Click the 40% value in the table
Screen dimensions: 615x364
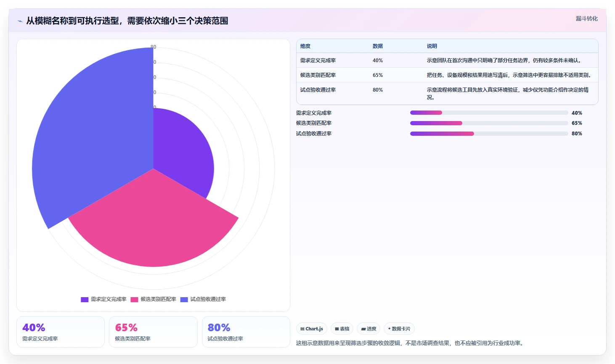tap(378, 61)
